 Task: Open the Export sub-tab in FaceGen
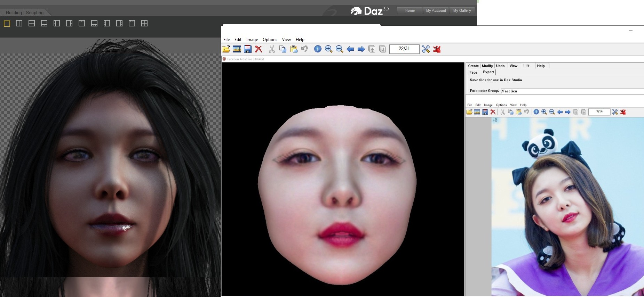click(488, 72)
